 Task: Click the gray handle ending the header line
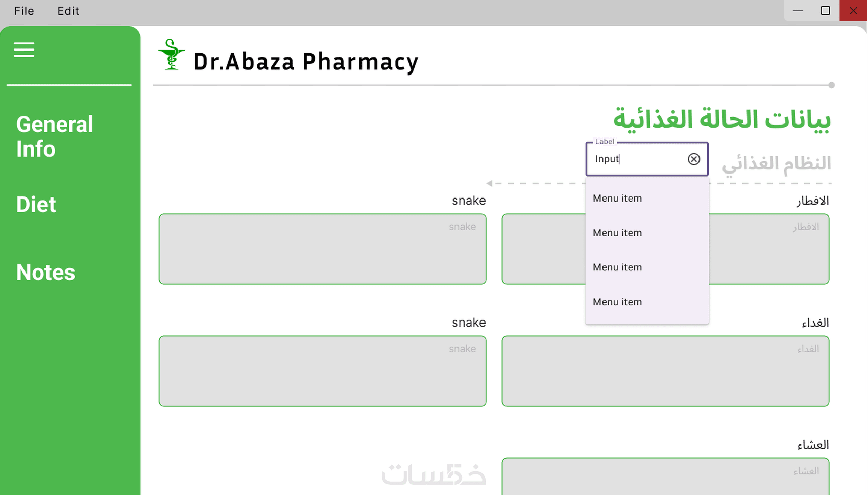pos(831,85)
